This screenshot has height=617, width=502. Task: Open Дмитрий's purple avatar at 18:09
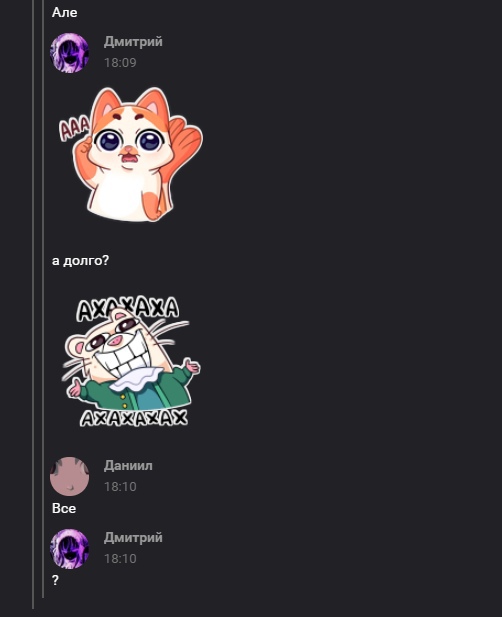pos(70,53)
